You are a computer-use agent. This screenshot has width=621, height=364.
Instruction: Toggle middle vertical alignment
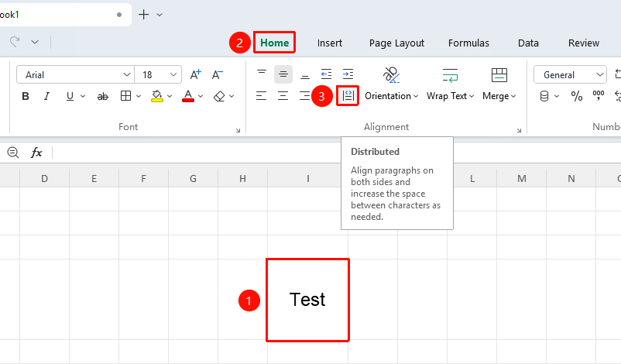click(x=283, y=74)
